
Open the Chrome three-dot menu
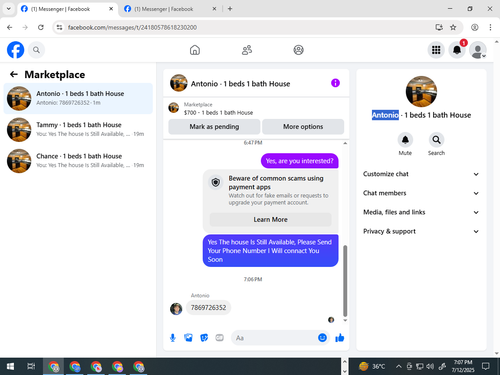490,27
